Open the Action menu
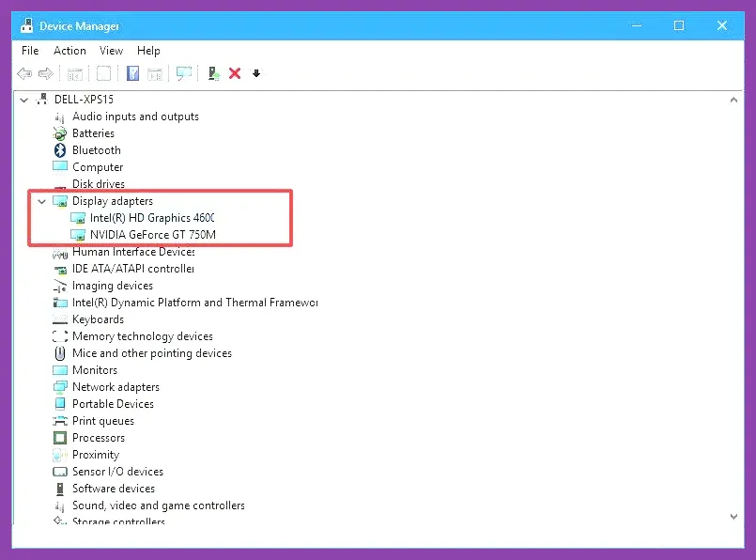756x560 pixels. pos(69,51)
